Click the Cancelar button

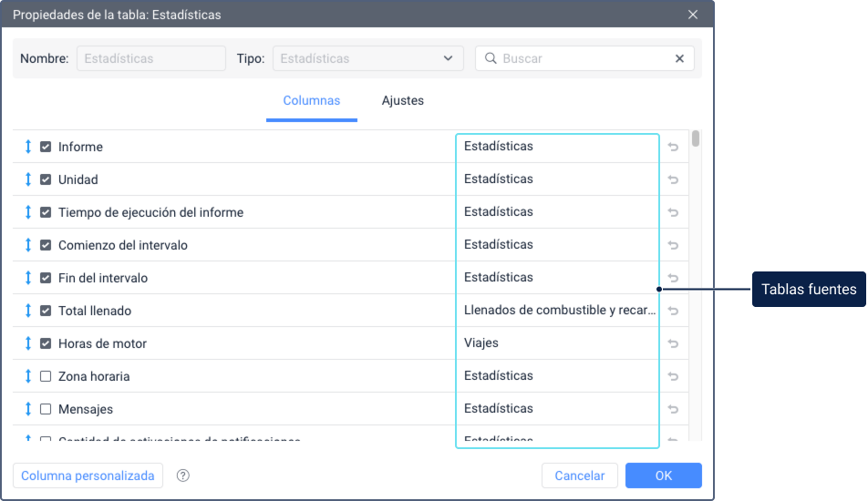click(579, 475)
